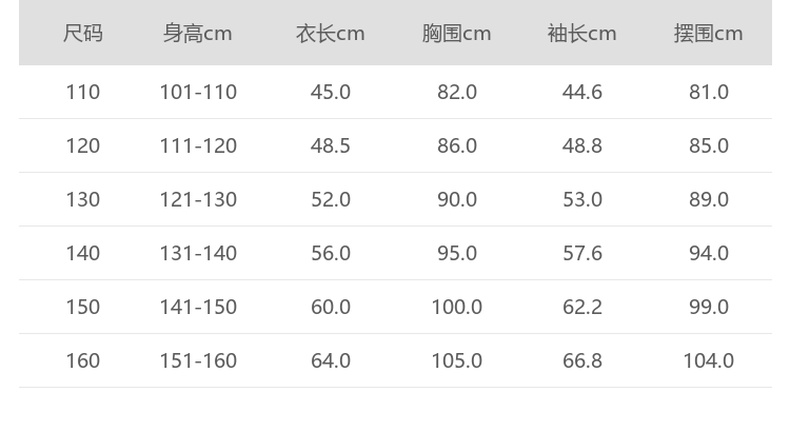Select size 160 row label
This screenshot has width=790, height=431.
(x=83, y=361)
